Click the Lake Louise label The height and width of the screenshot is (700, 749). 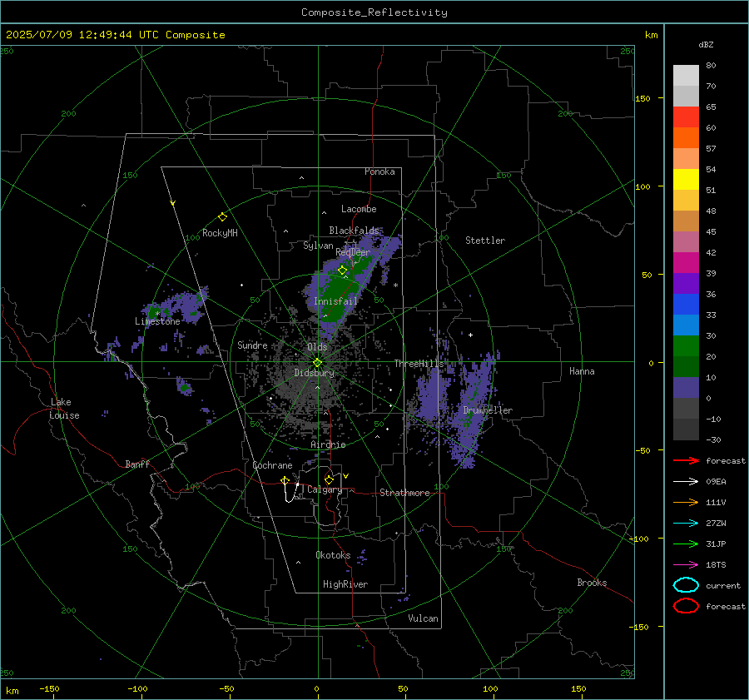[x=64, y=409]
